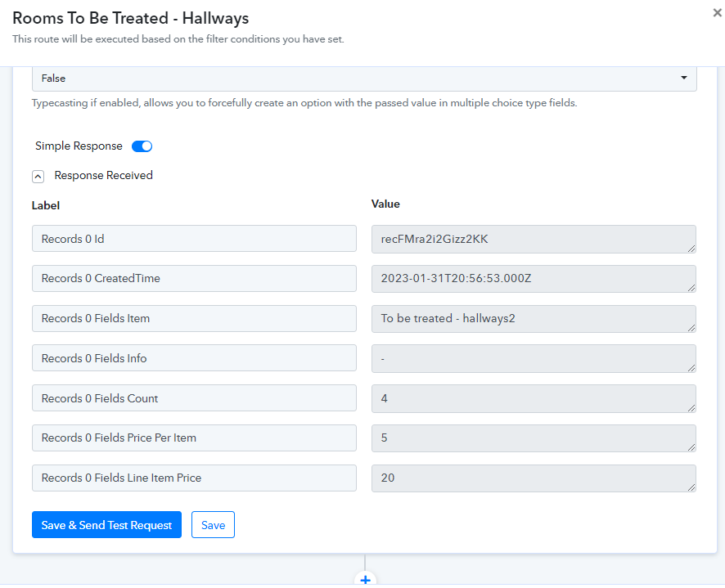
Task: Toggle the Simple Response switch
Action: click(x=142, y=146)
